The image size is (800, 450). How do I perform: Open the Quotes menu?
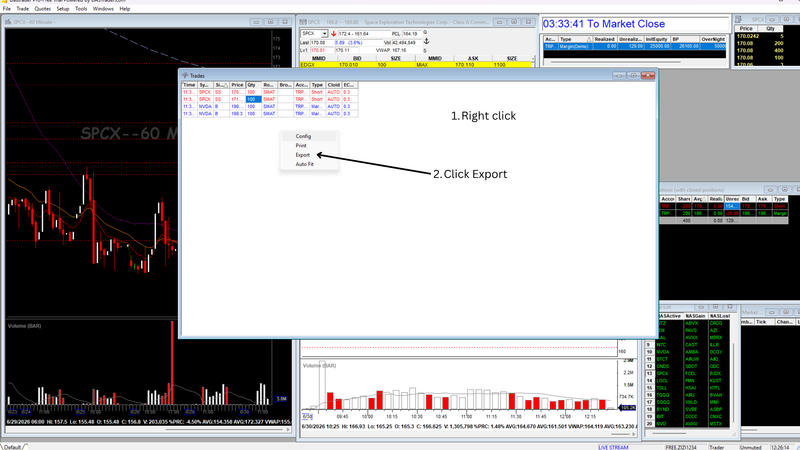pyautogui.click(x=42, y=9)
